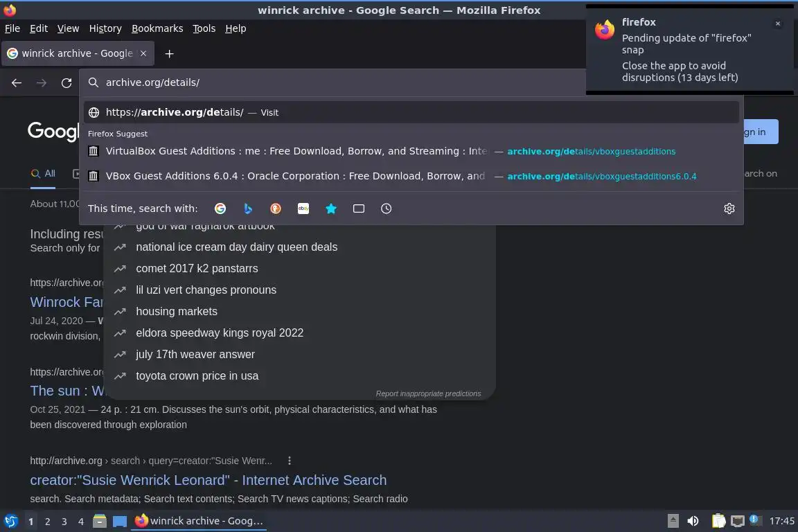The width and height of the screenshot is (798, 532).
Task: Open 'The sun' search result link
Action: 66,391
